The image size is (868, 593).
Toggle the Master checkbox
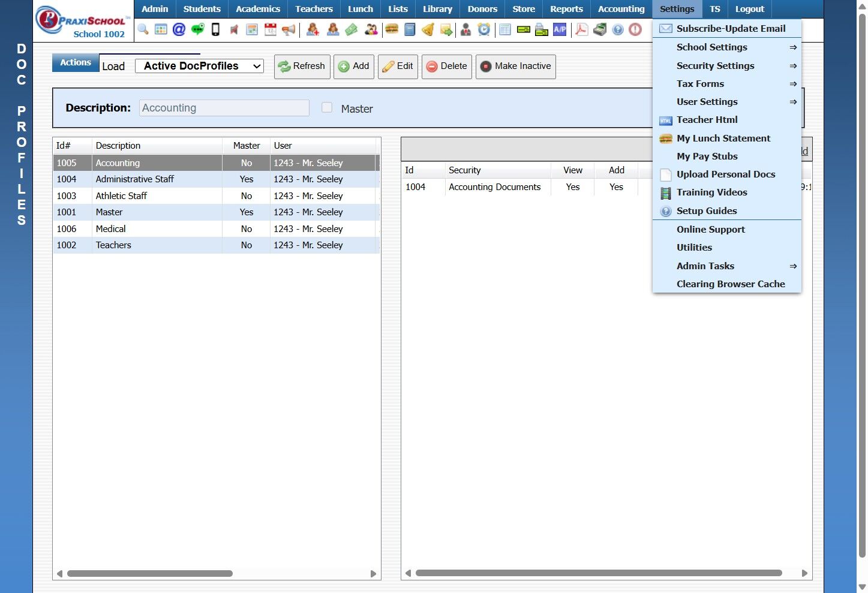coord(327,108)
